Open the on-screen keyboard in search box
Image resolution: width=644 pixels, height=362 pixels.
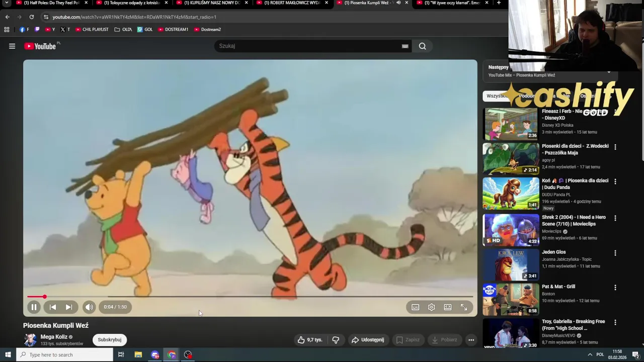coord(405,46)
